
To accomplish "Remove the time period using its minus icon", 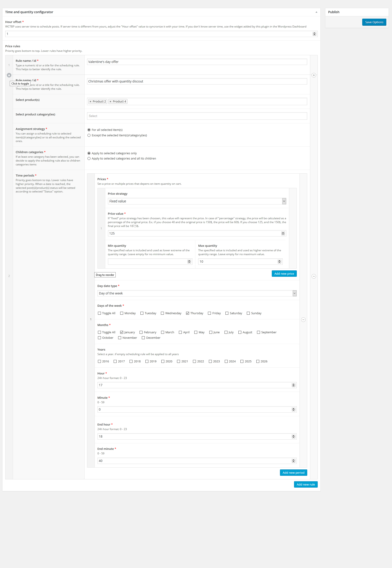I will click(x=303, y=319).
